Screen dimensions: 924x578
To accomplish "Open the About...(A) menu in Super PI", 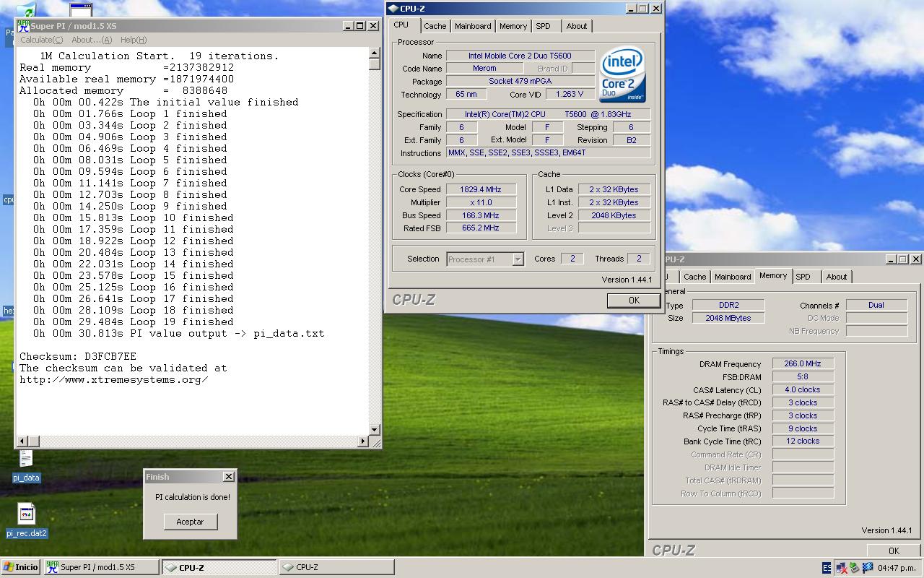I will (x=92, y=40).
